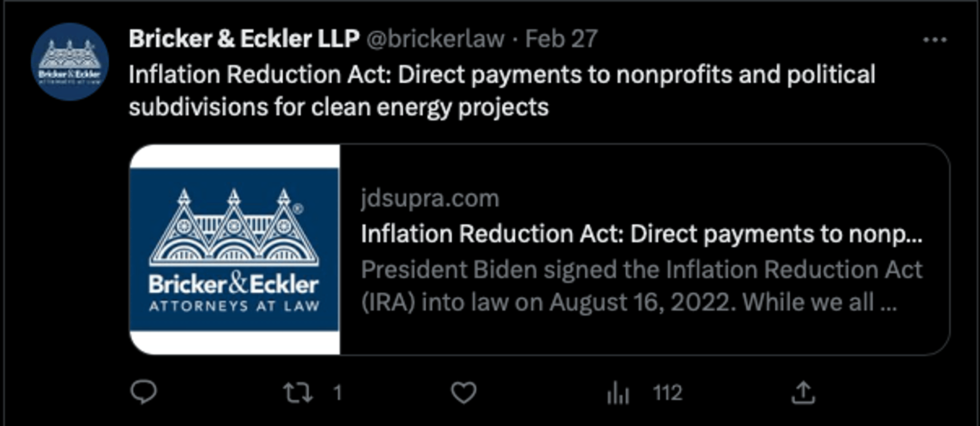This screenshot has width=980, height=426.
Task: Retweet this post using the retweet icon
Action: coord(298,393)
